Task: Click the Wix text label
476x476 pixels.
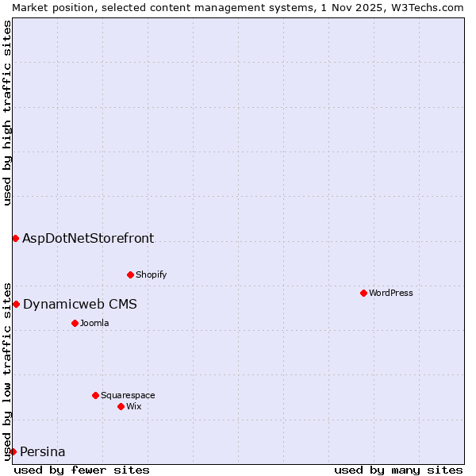Action: point(133,406)
